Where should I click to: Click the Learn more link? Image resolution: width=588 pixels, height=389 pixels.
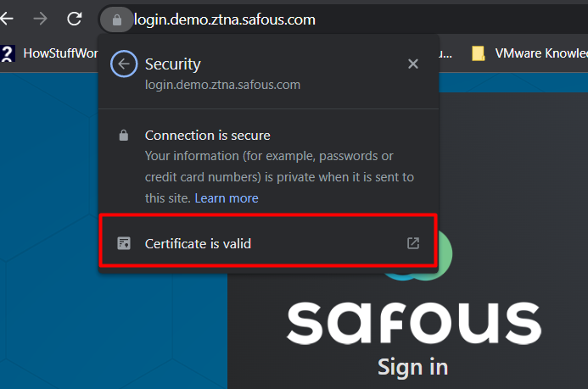click(x=227, y=198)
